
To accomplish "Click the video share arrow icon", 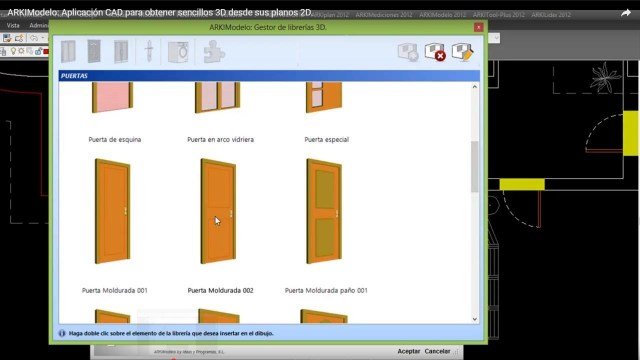I will 625,13.
